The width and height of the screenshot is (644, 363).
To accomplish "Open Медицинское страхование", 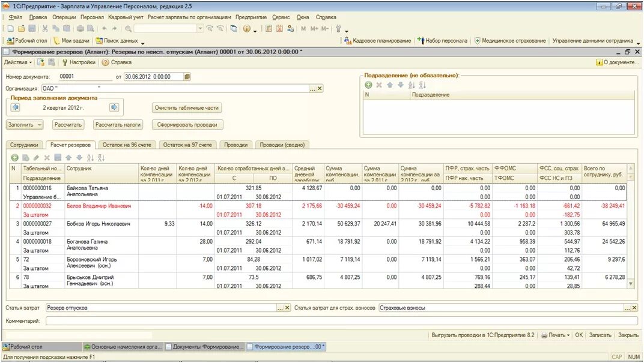I will 510,41.
